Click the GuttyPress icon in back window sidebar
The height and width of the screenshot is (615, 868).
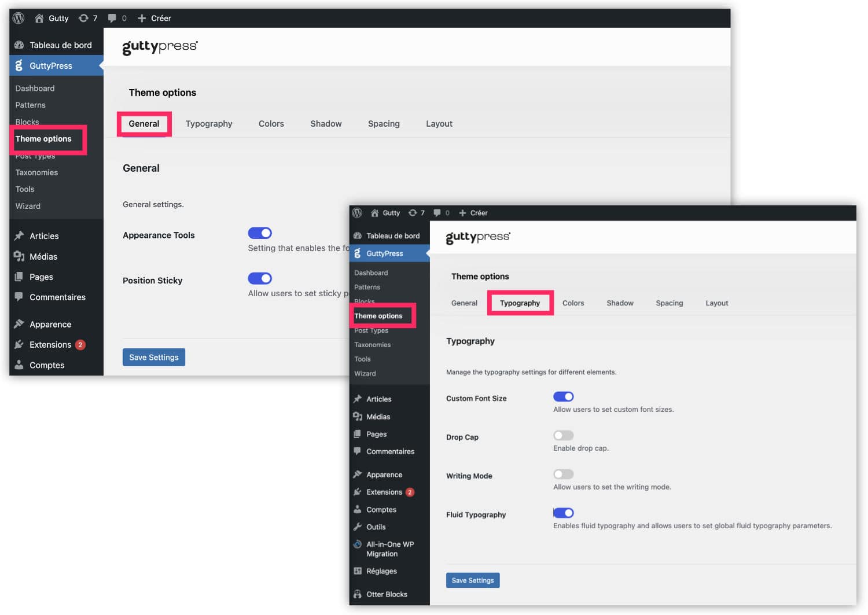click(x=19, y=65)
